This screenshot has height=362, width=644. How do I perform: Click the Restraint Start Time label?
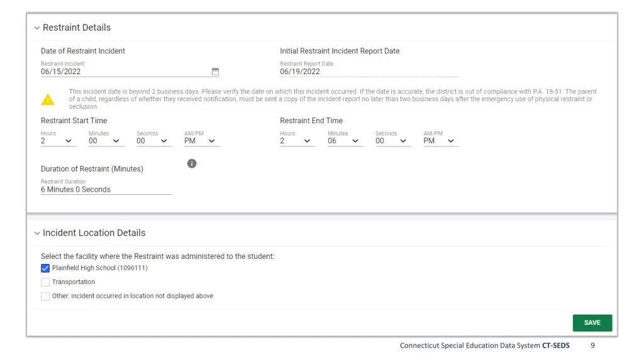(x=74, y=121)
